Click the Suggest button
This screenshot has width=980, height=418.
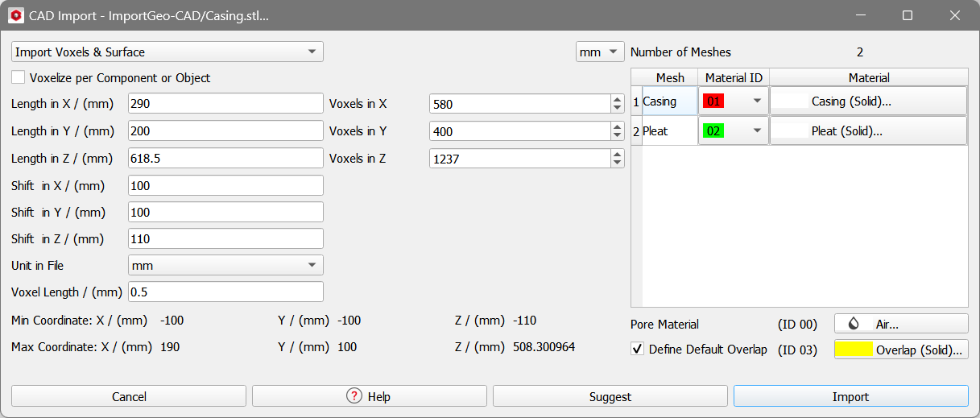(610, 396)
